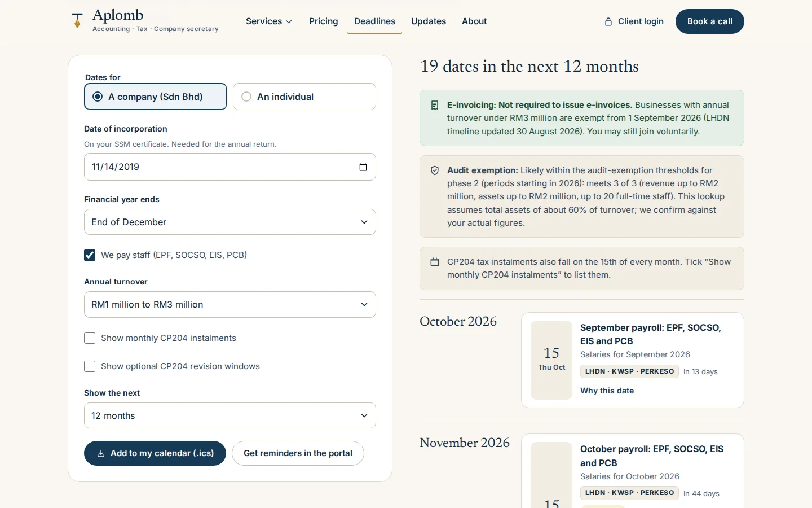Expand the Annual turnover dropdown
Viewport: 812px width, 508px height.
point(230,304)
